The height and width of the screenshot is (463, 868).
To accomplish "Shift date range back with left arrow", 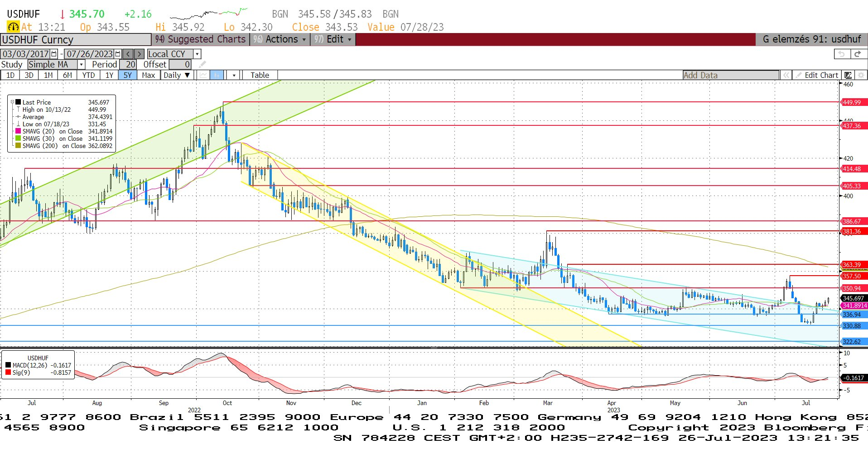I will click(128, 54).
